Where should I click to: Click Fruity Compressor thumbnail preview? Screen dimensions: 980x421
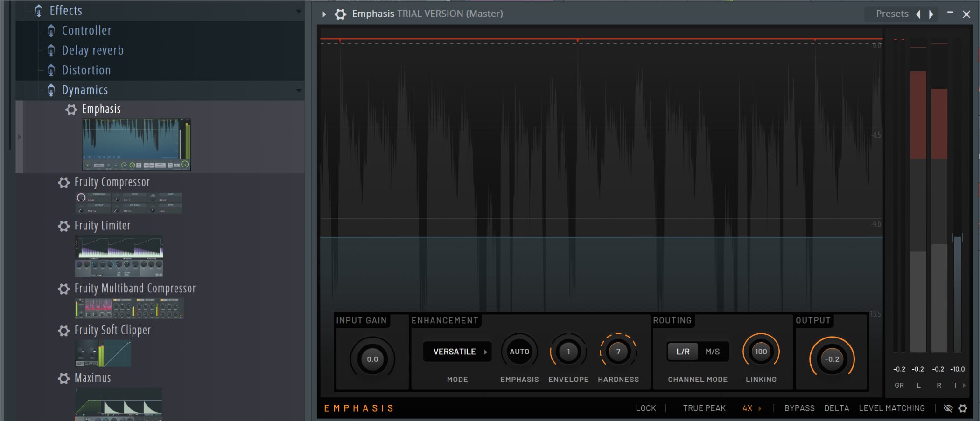pos(129,203)
